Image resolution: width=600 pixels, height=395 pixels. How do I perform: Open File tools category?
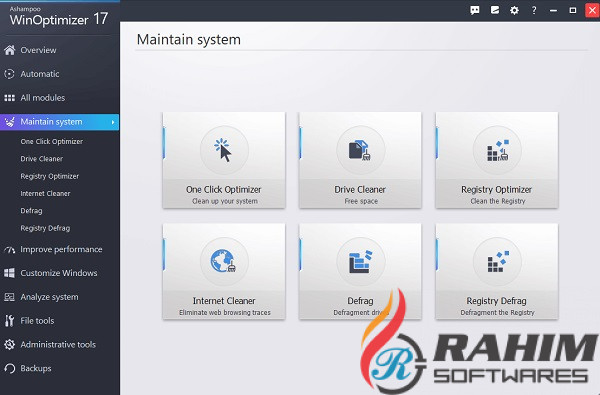[x=37, y=321]
